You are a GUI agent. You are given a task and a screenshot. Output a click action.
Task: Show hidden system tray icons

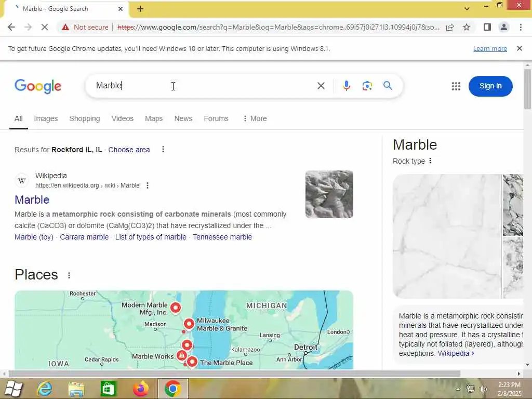(x=458, y=389)
